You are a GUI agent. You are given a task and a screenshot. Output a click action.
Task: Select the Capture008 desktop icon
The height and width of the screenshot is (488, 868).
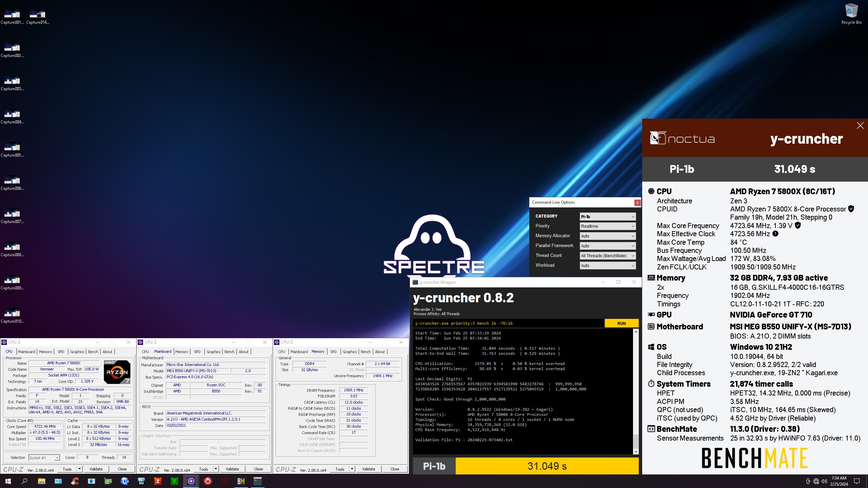pyautogui.click(x=12, y=249)
